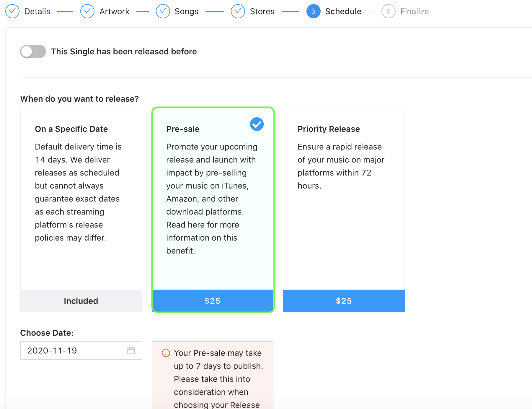This screenshot has height=409, width=532.
Task: Uncheck the blue checkmark on Pre-sale card
Action: (257, 124)
